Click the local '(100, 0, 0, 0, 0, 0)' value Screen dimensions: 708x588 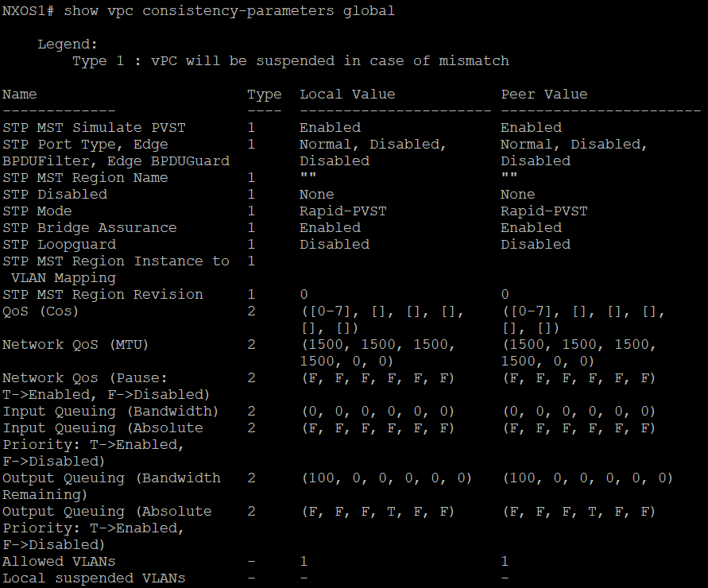point(386,478)
